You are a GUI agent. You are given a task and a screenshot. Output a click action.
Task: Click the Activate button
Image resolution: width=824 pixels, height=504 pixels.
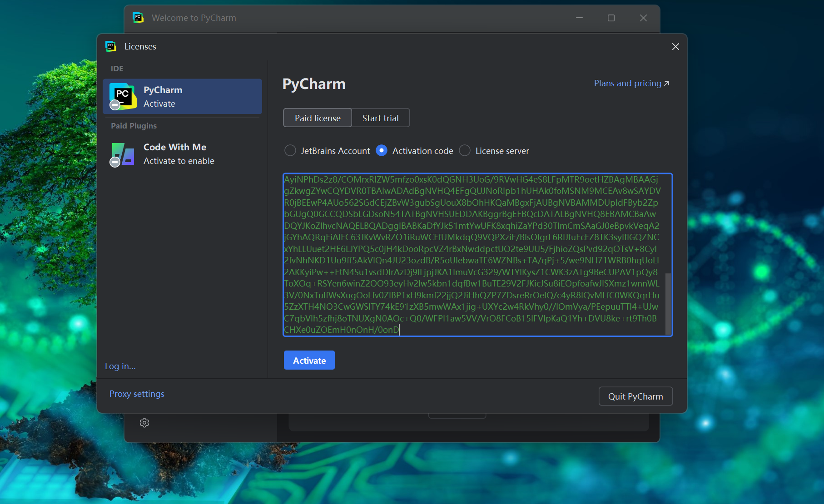tap(309, 360)
